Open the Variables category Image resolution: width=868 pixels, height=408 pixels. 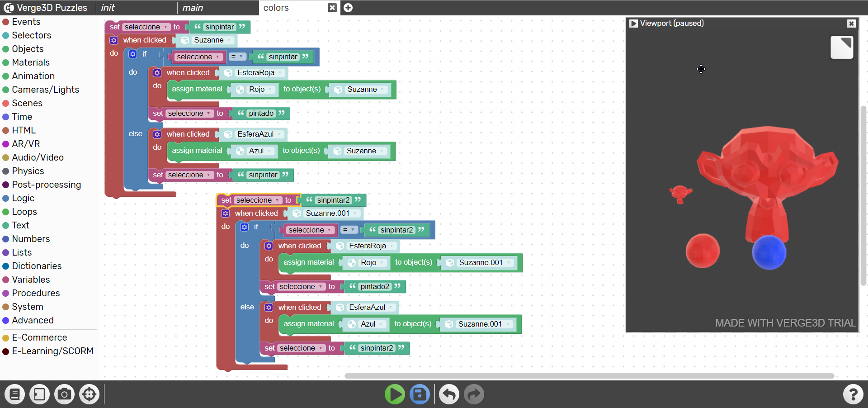pyautogui.click(x=31, y=280)
